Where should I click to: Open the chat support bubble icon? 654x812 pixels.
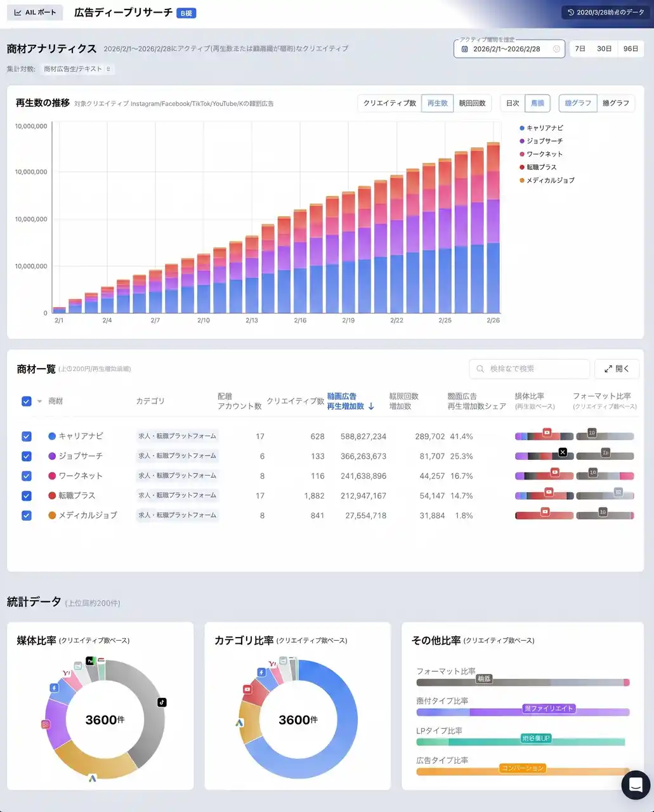pos(636,785)
